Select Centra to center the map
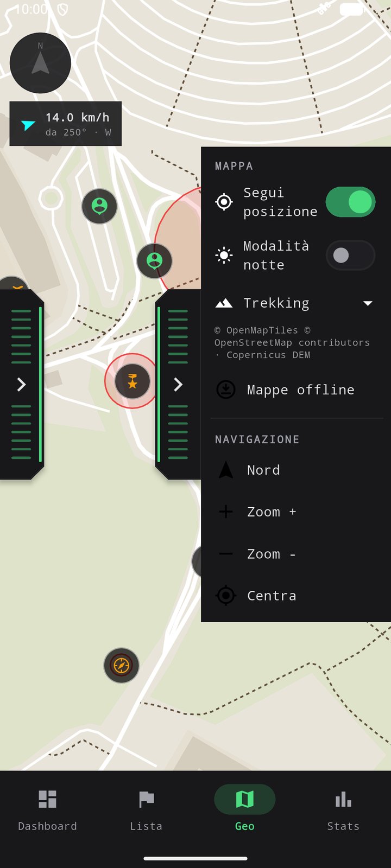Screen dimensions: 391x868 pyautogui.click(x=296, y=596)
